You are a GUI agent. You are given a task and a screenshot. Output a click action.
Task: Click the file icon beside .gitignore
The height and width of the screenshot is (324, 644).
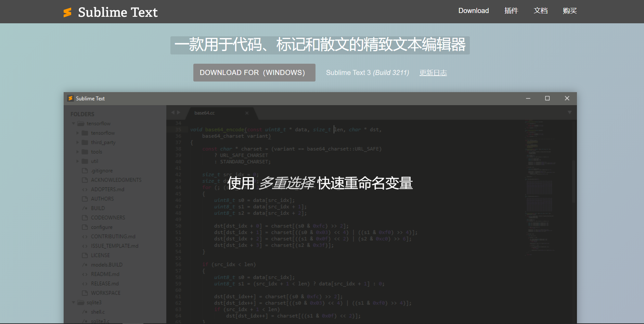[85, 170]
